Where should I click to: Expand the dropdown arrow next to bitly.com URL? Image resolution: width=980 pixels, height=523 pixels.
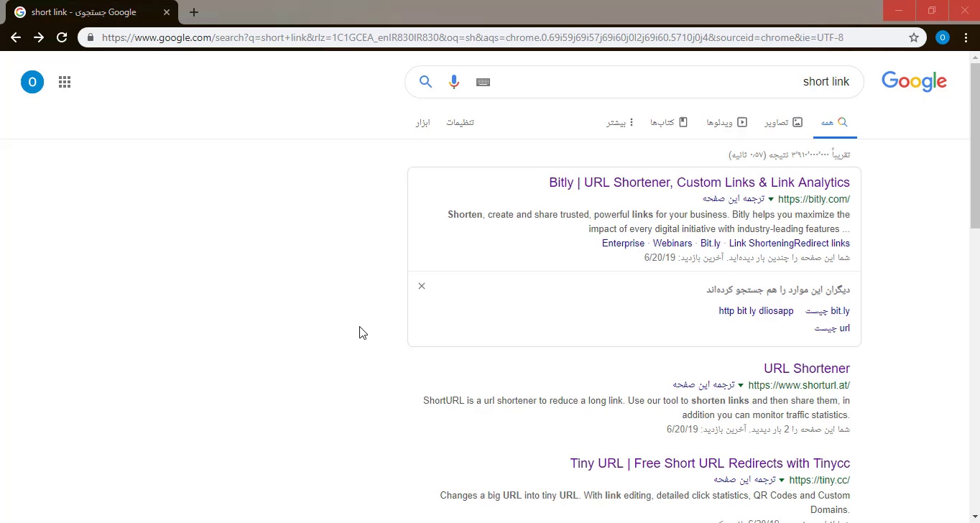point(771,199)
